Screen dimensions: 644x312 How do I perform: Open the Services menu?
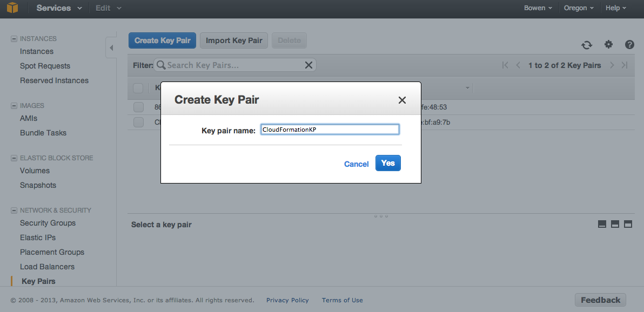59,8
